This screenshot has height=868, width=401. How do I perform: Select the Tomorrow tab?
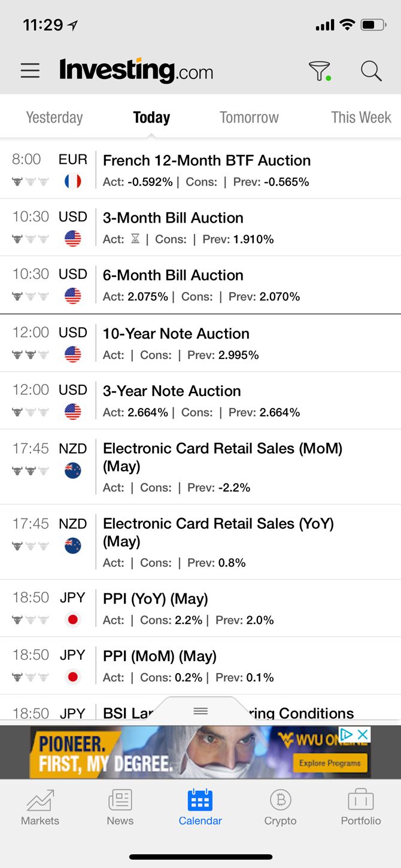(x=249, y=117)
